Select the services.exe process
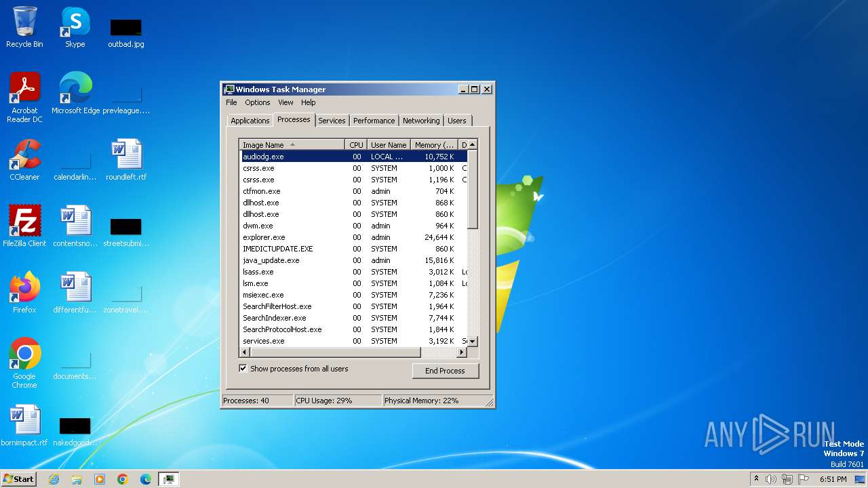Viewport: 868px width, 488px height. coord(353,341)
